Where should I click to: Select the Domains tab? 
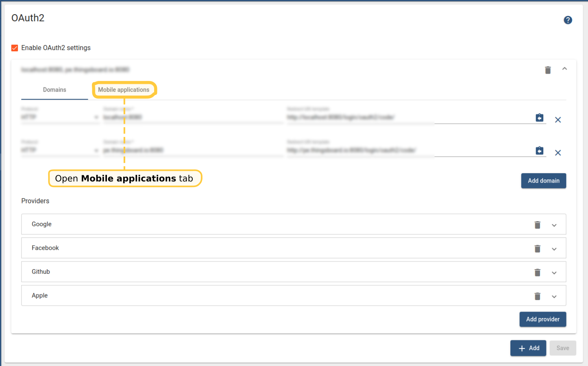point(54,90)
